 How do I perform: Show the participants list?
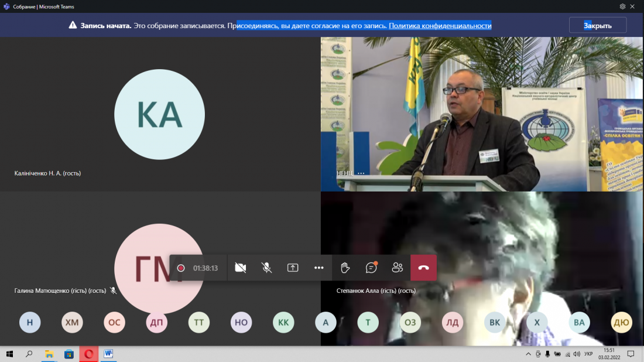pyautogui.click(x=397, y=268)
